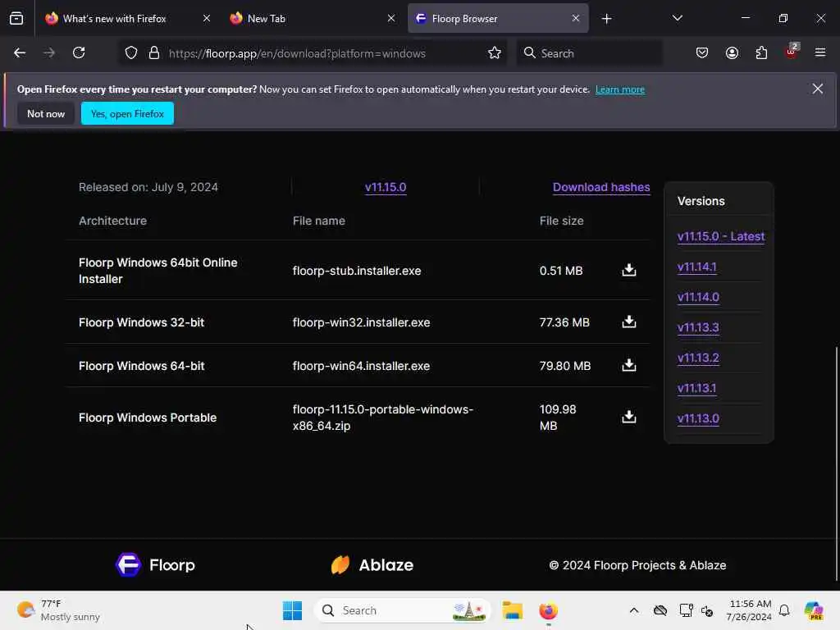Open File Explorer from the taskbar
This screenshot has width=840, height=630.
pos(512,610)
